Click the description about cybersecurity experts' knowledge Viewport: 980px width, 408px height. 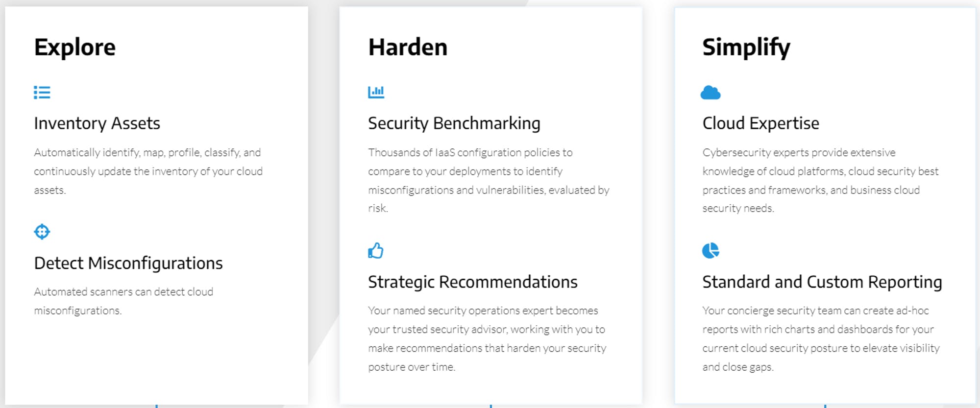pyautogui.click(x=820, y=180)
